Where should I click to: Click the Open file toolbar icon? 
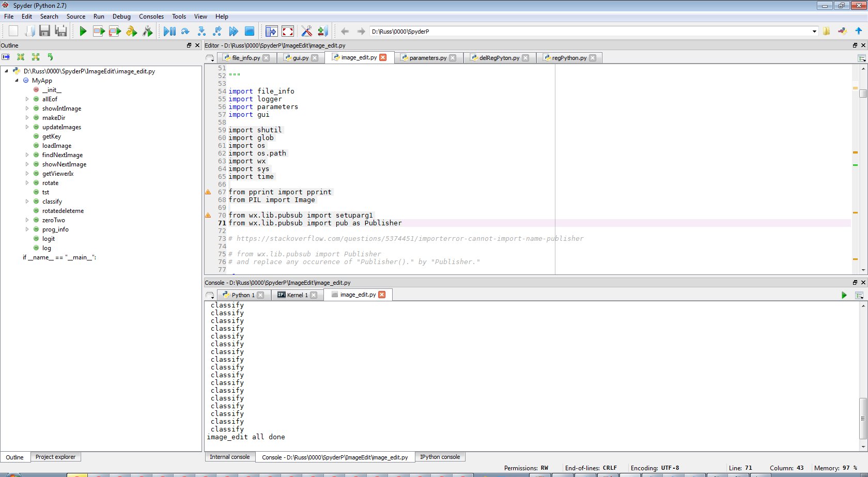tap(29, 31)
